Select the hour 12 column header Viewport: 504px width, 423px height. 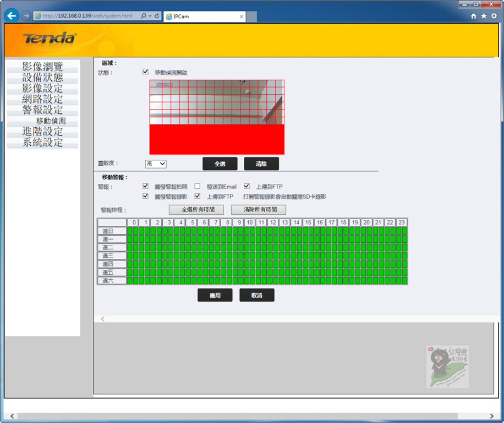(273, 223)
